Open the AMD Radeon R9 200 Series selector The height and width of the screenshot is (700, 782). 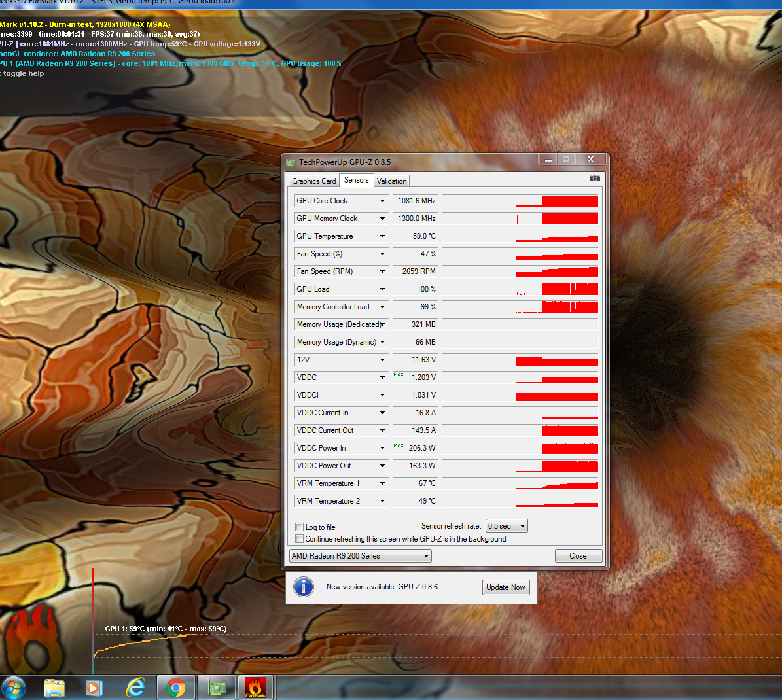coord(360,556)
